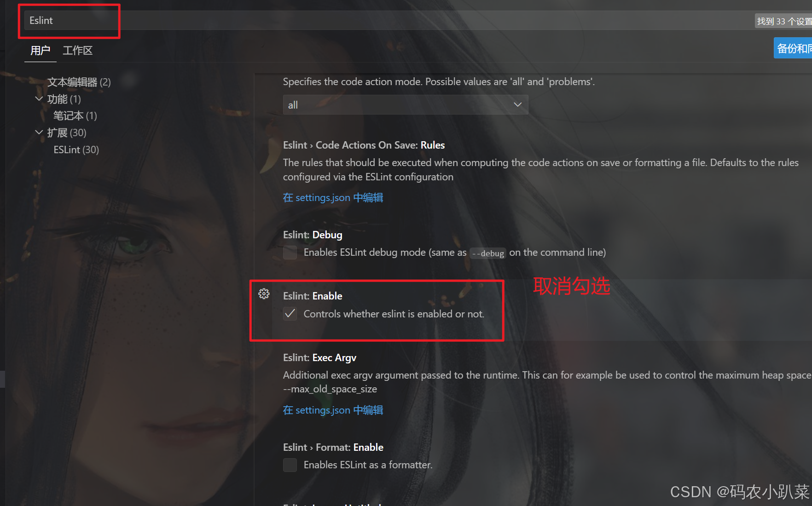Click the 'Eslint: Enable' setting title
This screenshot has width=812, height=506.
click(x=313, y=296)
